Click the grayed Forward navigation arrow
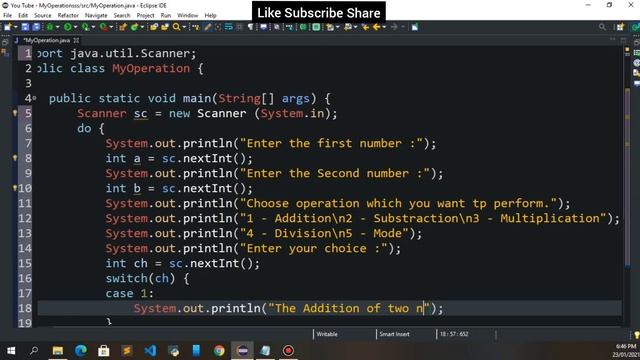The width and height of the screenshot is (640, 360). pos(394,27)
